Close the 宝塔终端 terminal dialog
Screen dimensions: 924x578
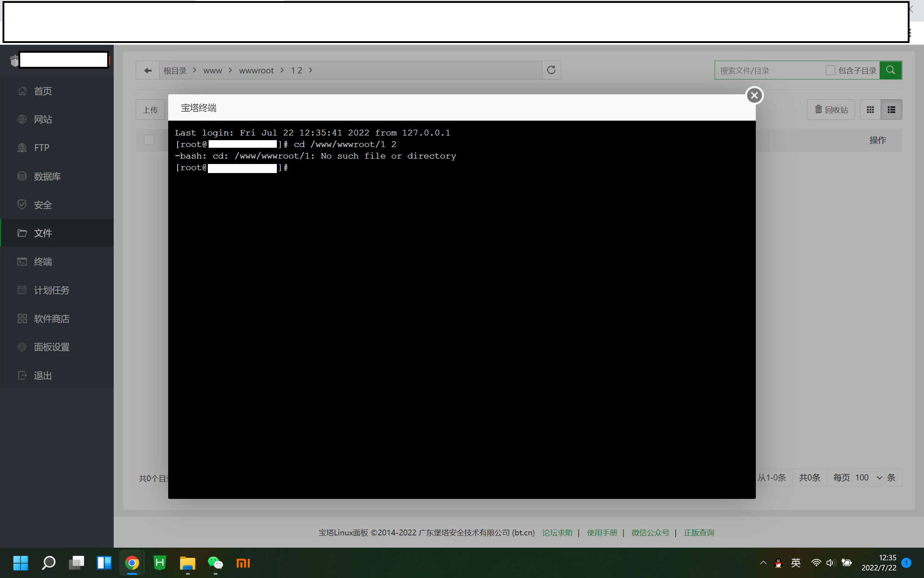[x=754, y=95]
